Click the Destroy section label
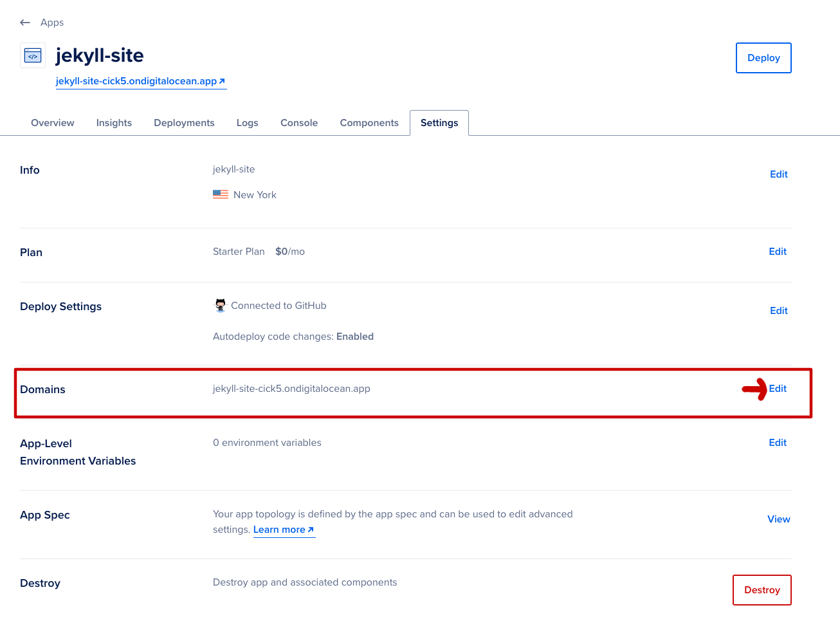The image size is (840, 619). click(x=40, y=583)
